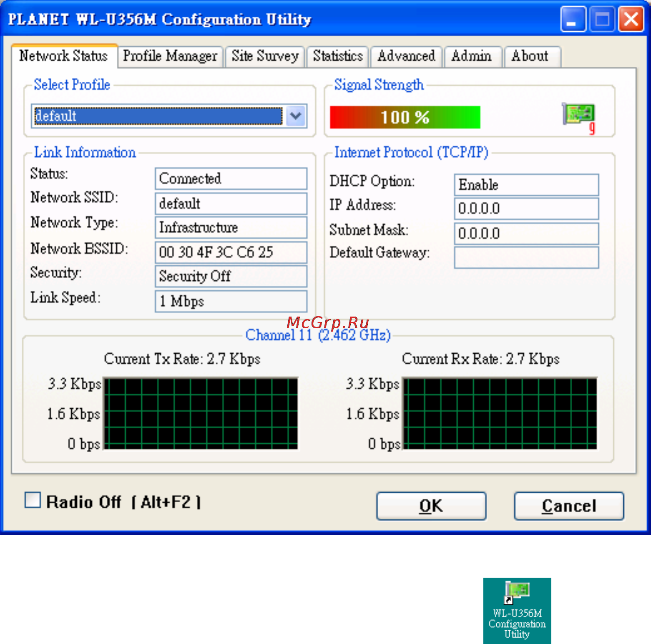Confirm with the OK button

pyautogui.click(x=431, y=506)
